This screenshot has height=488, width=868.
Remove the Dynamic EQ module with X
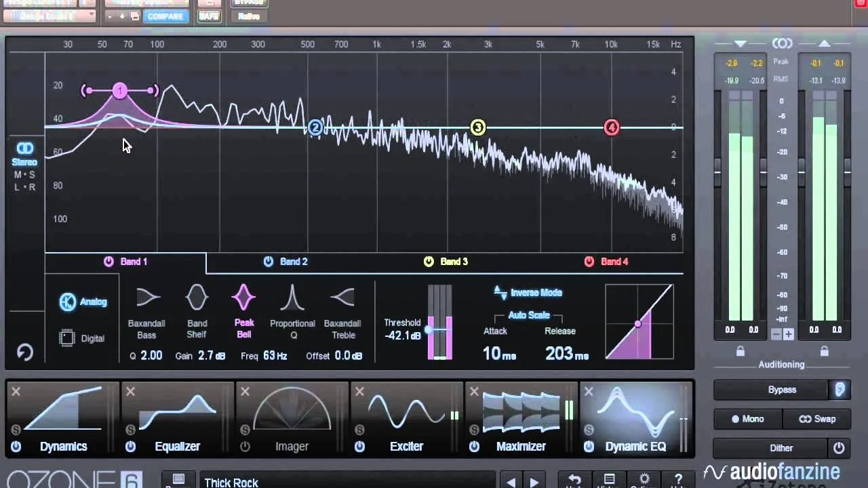tap(589, 391)
